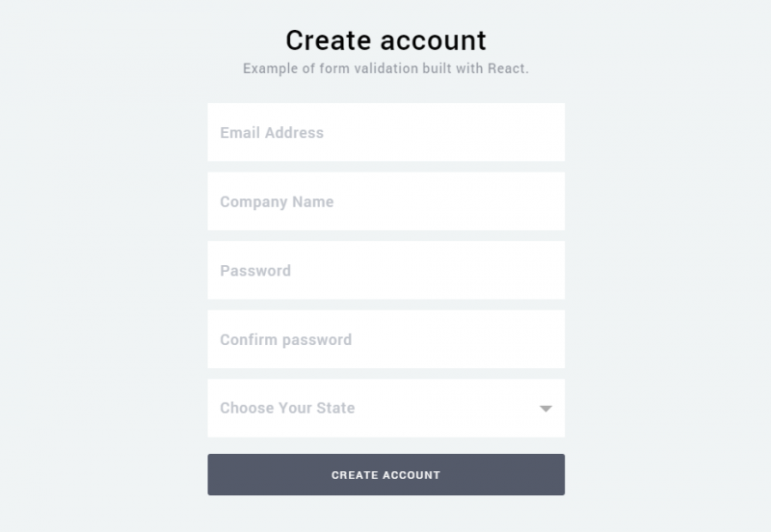Focus the Email Address input field
This screenshot has height=532, width=771.
[x=385, y=133]
